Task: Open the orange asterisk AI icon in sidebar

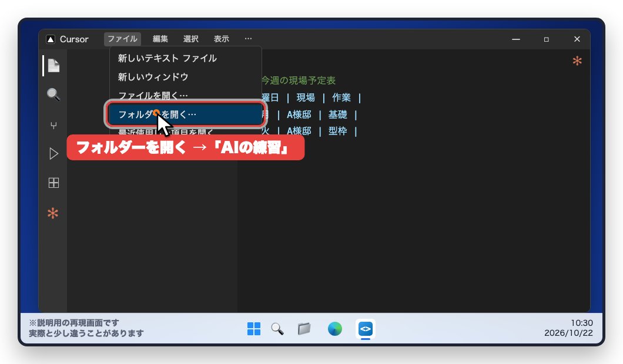Action: pos(53,213)
